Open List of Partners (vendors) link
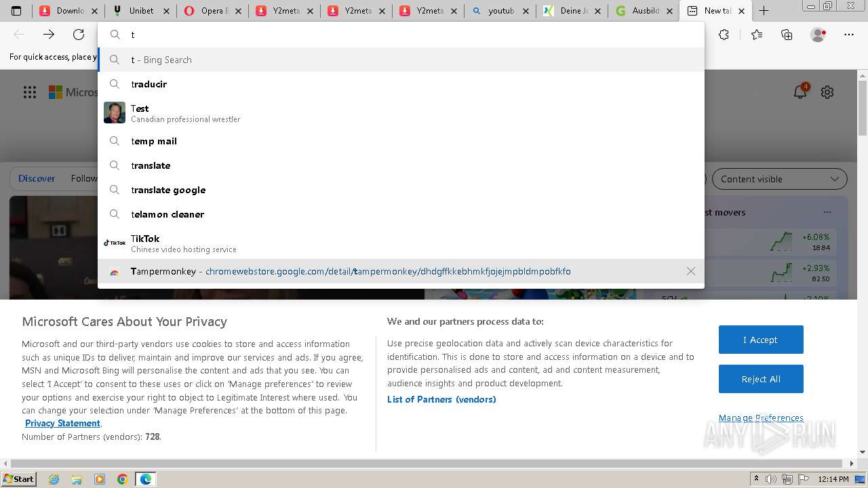Viewport: 868px width, 488px height. (x=441, y=399)
